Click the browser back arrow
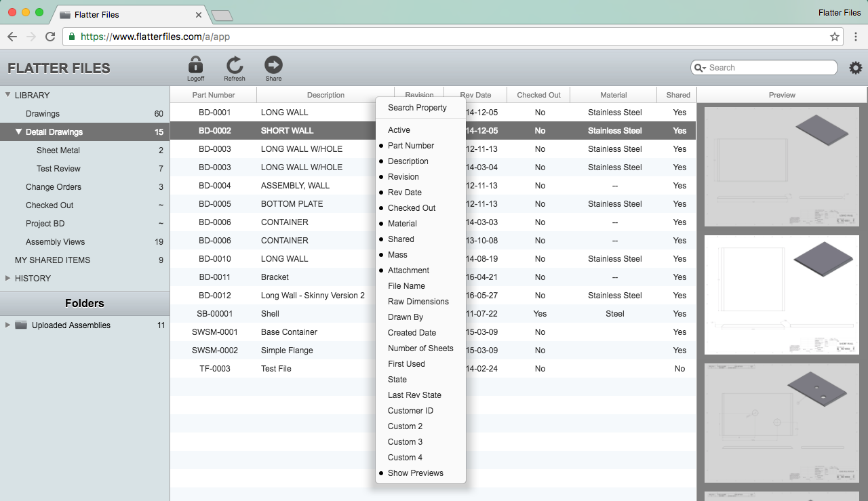The width and height of the screenshot is (868, 501). [x=12, y=37]
